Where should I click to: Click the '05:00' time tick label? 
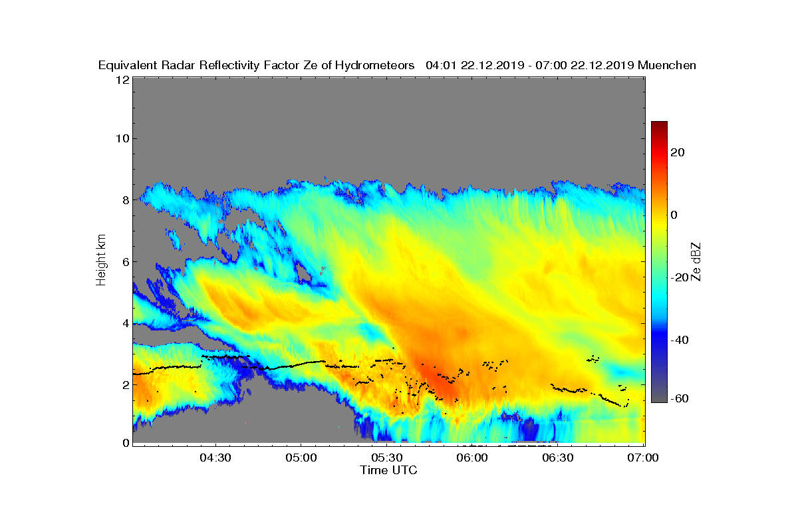[301, 458]
